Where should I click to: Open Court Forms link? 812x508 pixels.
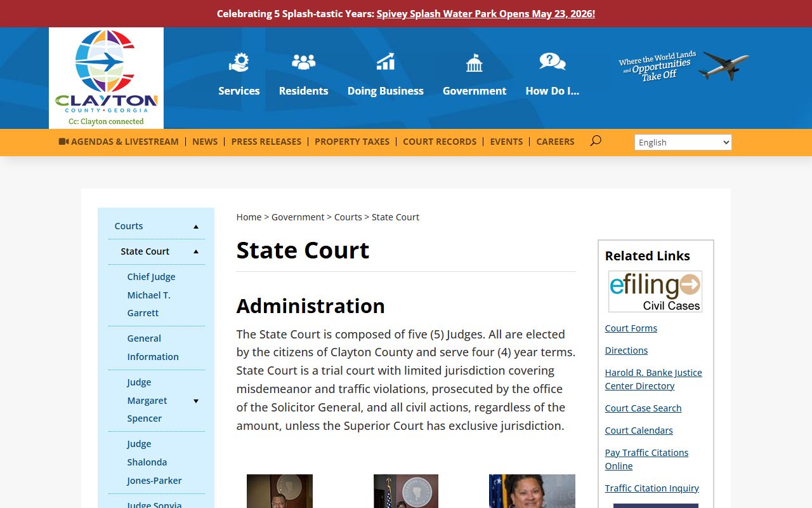[631, 328]
